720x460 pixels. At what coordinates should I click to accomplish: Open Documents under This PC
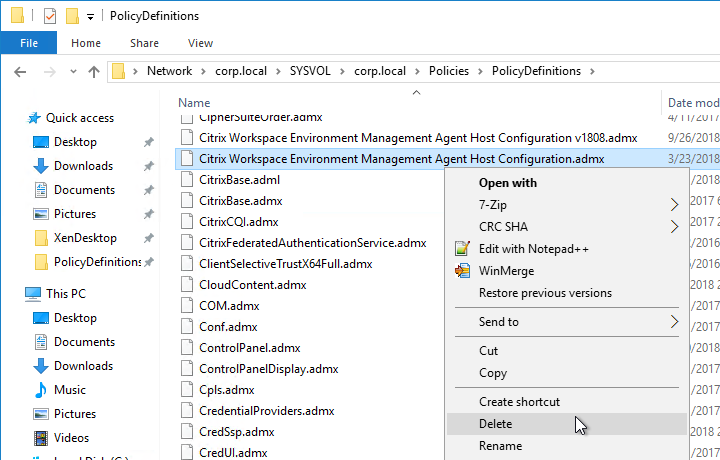pos(84,342)
